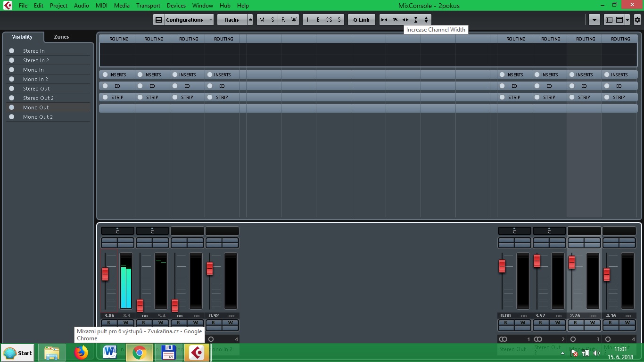Open the MixConsole setup gear icon
The width and height of the screenshot is (644, 362).
637,20
